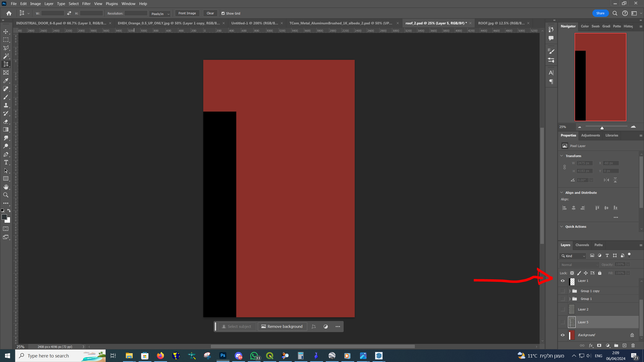Select the Eyedropper tool
This screenshot has height=362, width=644.
[6, 81]
